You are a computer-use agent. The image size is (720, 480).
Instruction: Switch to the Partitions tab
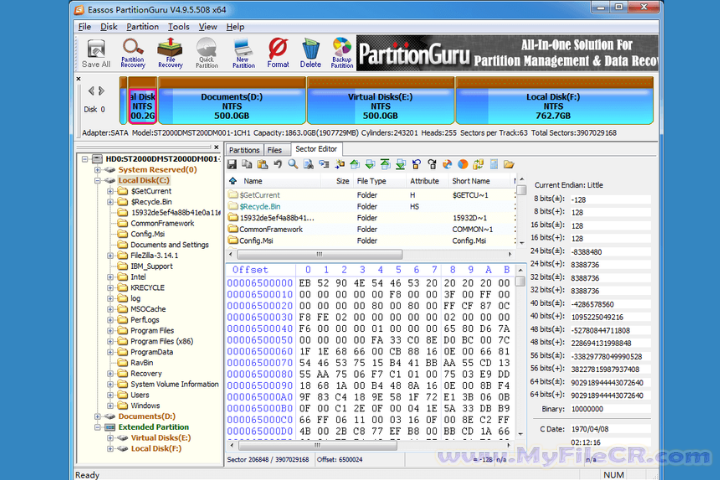pyautogui.click(x=244, y=150)
